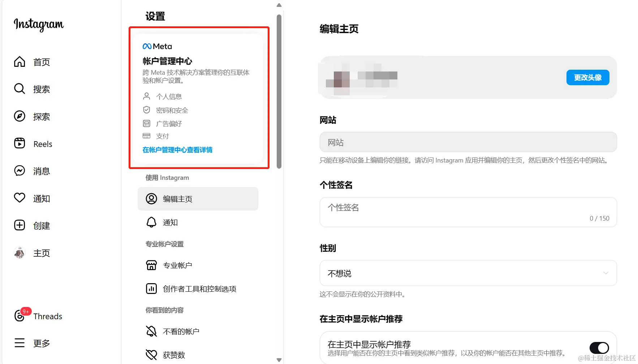Image resolution: width=638 pixels, height=364 pixels.
Task: Click the 网站 input field
Action: [468, 142]
